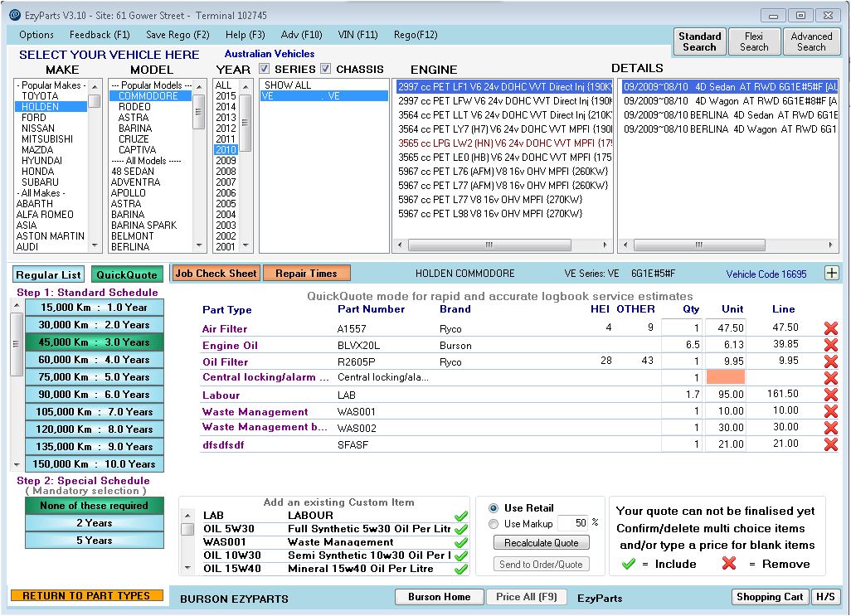This screenshot has width=851, height=616.
Task: Select the 90,000 Km 6.0 Years schedule
Action: (x=95, y=394)
